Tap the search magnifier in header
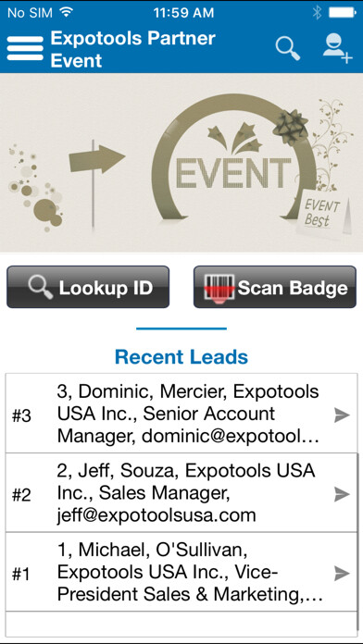363x644 pixels. point(288,48)
